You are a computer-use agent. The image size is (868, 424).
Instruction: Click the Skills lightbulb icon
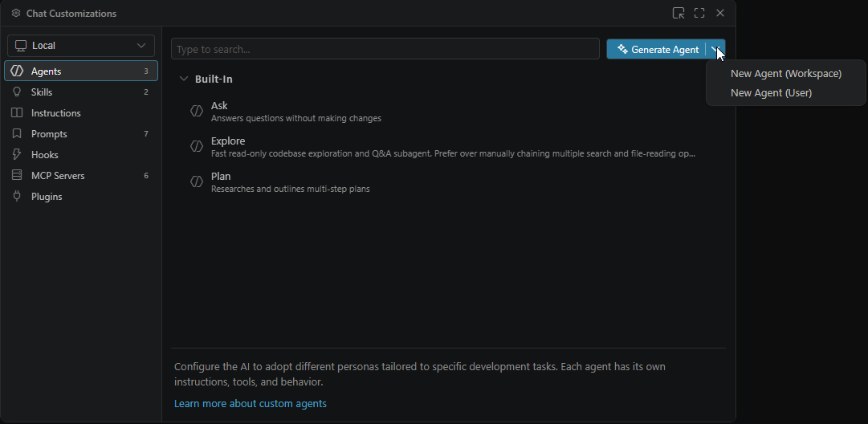coord(17,92)
